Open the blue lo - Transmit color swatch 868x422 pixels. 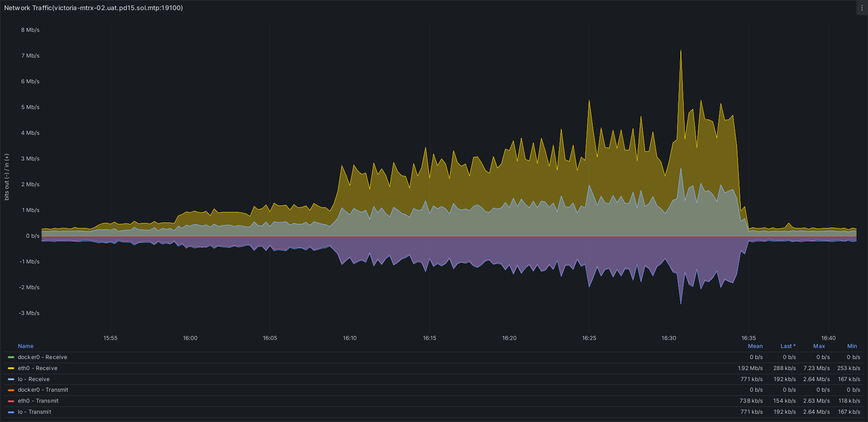point(11,412)
